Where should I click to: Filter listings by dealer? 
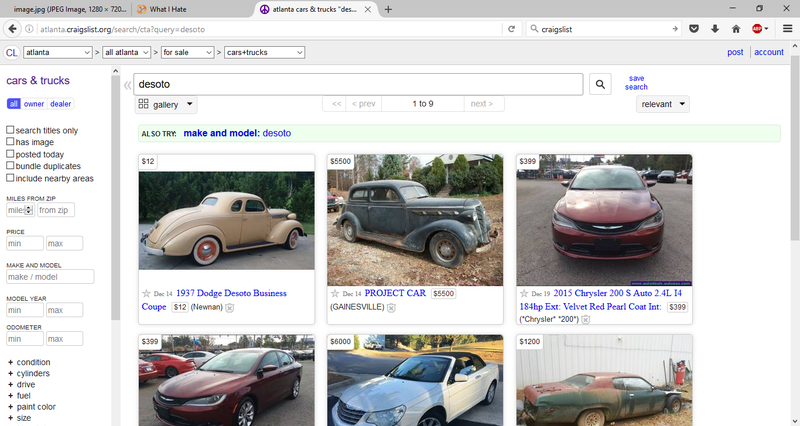tap(60, 104)
